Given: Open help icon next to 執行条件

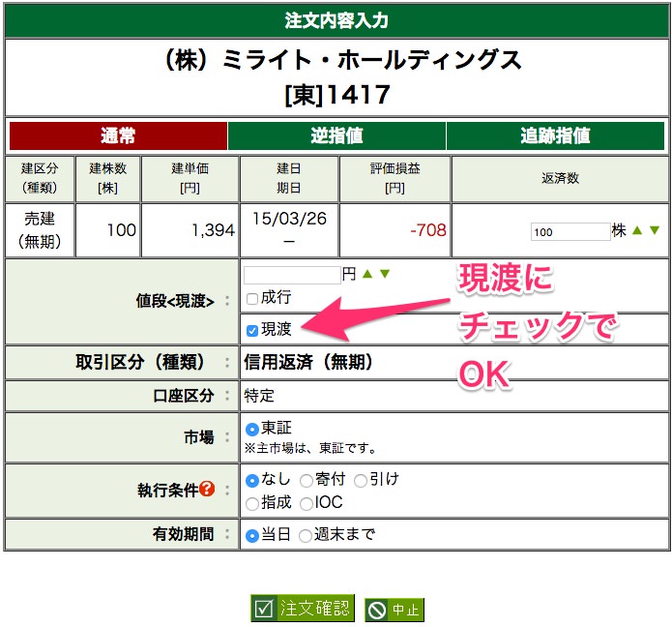Looking at the screenshot, I should [x=207, y=489].
